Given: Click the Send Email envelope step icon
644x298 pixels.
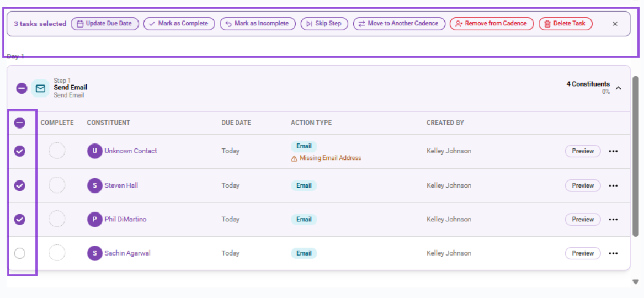Looking at the screenshot, I should (x=40, y=88).
